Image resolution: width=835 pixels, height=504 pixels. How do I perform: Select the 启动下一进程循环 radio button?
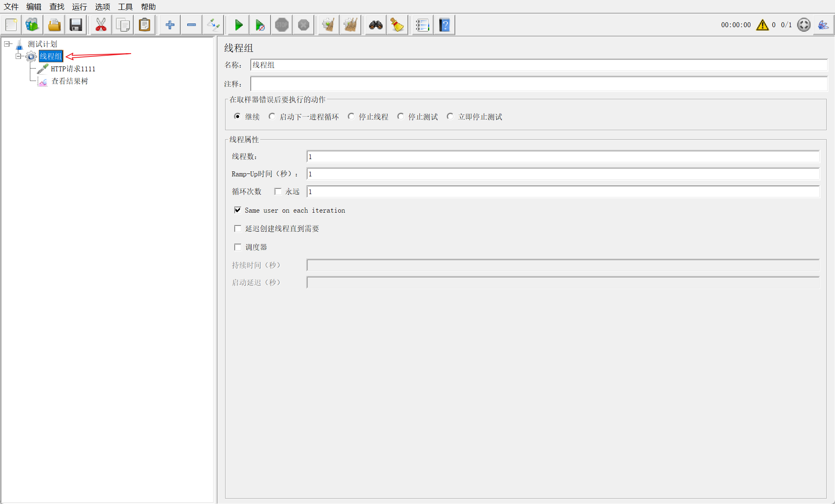coord(272,117)
